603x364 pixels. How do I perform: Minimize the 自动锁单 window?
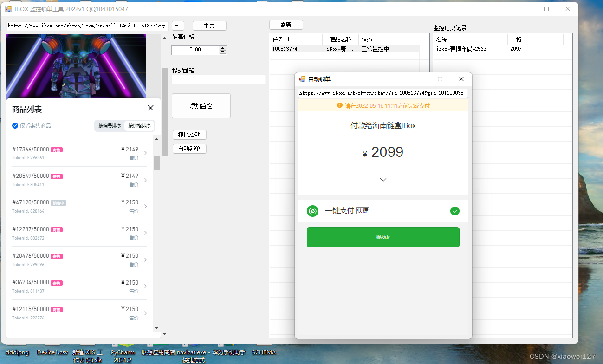coord(419,79)
